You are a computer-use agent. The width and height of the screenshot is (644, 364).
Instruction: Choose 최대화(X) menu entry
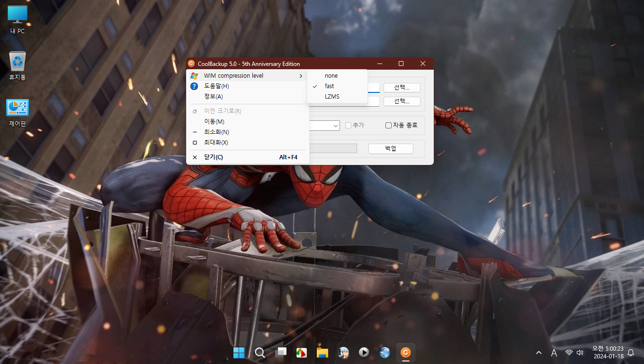[x=248, y=143]
